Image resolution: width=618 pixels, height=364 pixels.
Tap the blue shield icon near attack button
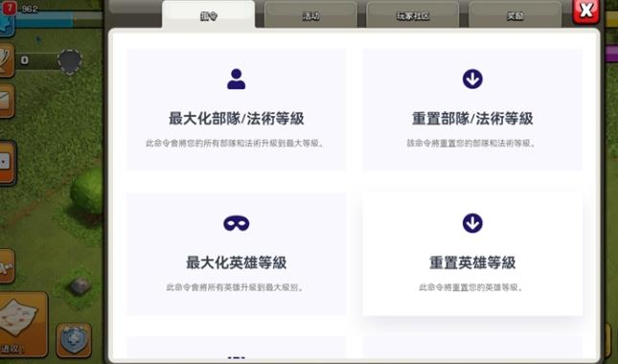click(74, 340)
